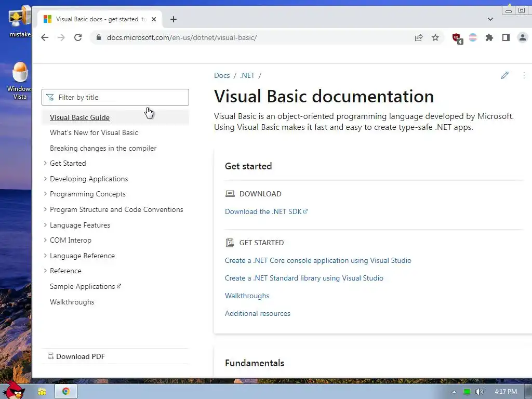Viewport: 532px width, 399px height.
Task: Expand the Reference tree node
Action: (45, 271)
